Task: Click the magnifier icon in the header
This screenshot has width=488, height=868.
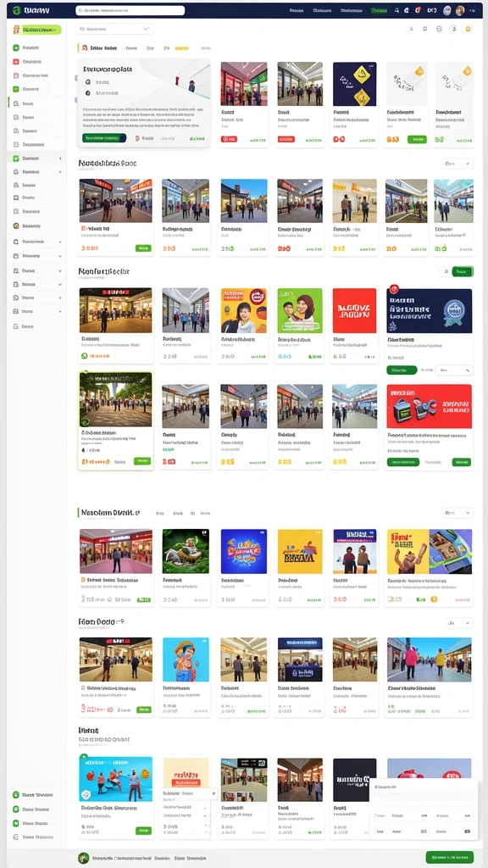Action: pyautogui.click(x=396, y=10)
